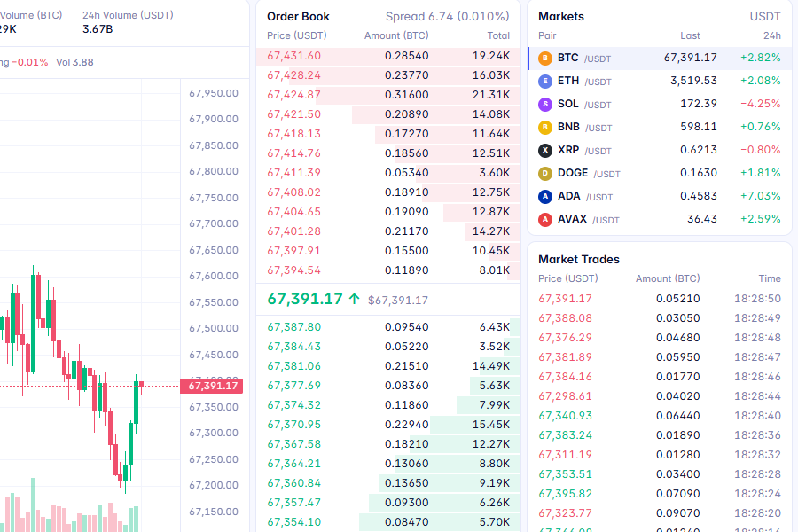Click market trade priced 67,340.93
Image resolution: width=798 pixels, height=532 pixels.
point(660,416)
